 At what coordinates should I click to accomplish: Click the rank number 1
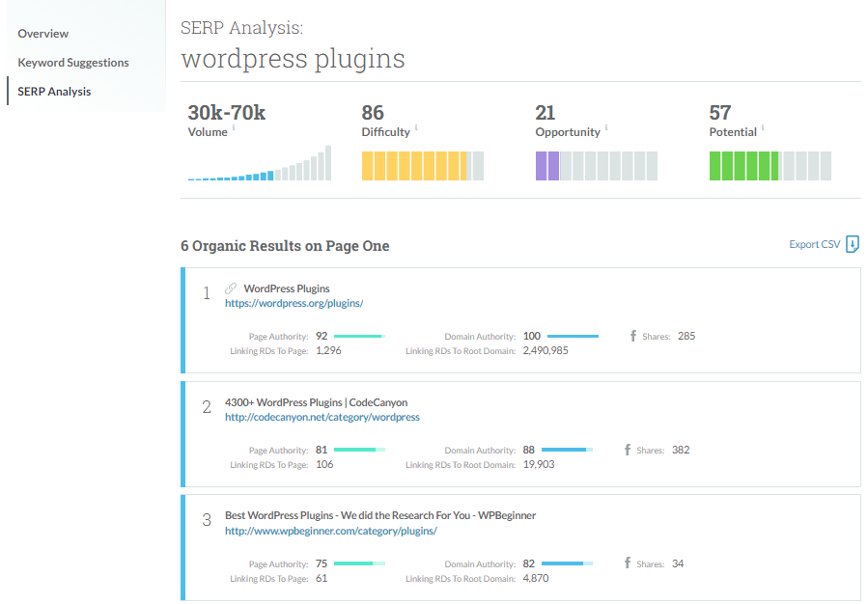click(x=207, y=293)
